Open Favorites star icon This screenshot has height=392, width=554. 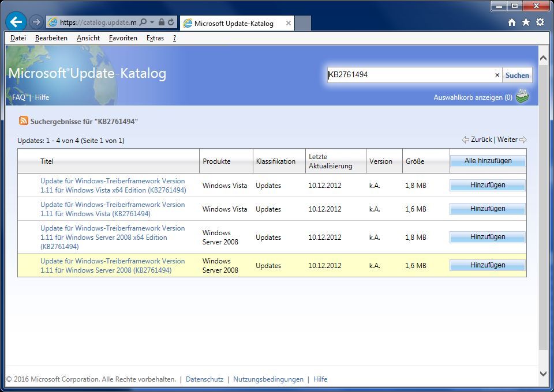(526, 22)
